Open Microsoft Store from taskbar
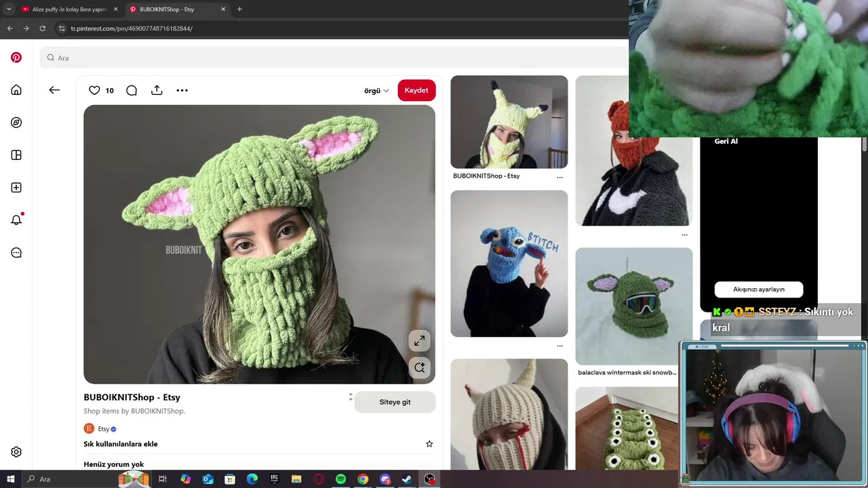The height and width of the screenshot is (488, 868). (x=230, y=479)
